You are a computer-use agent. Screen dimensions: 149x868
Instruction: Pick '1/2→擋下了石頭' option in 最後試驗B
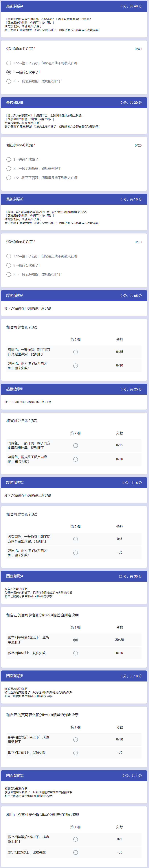(x=9, y=178)
